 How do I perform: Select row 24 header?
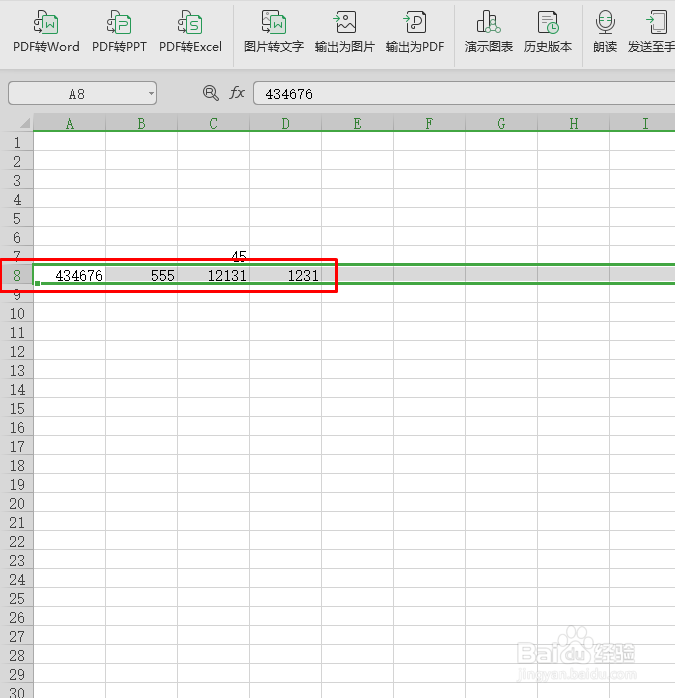[x=17, y=580]
